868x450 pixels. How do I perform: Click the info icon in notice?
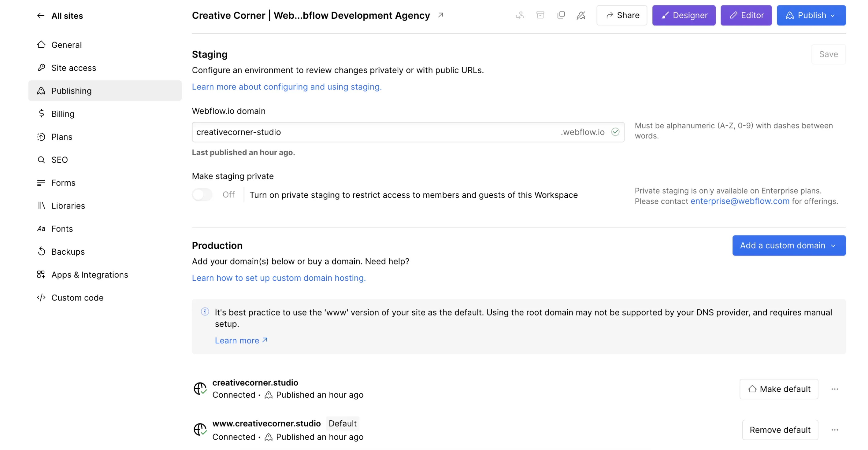(x=205, y=311)
